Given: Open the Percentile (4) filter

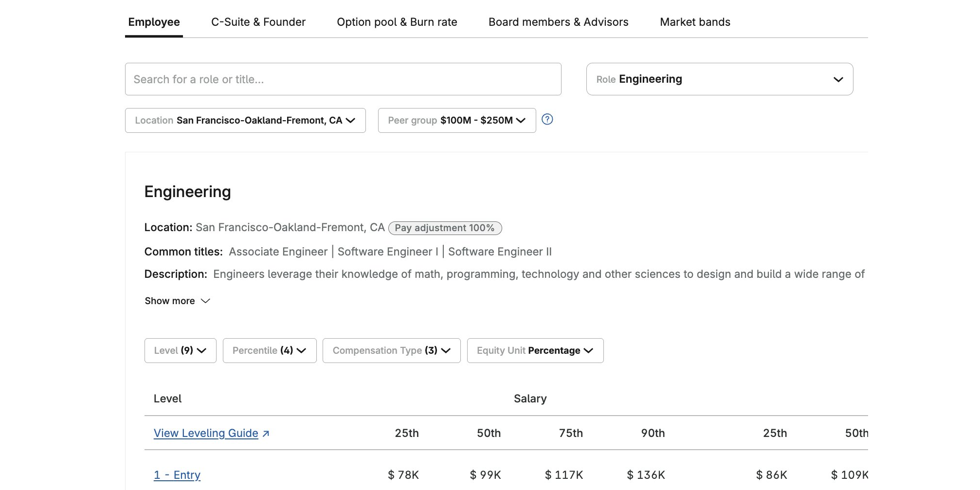Looking at the screenshot, I should pos(269,350).
